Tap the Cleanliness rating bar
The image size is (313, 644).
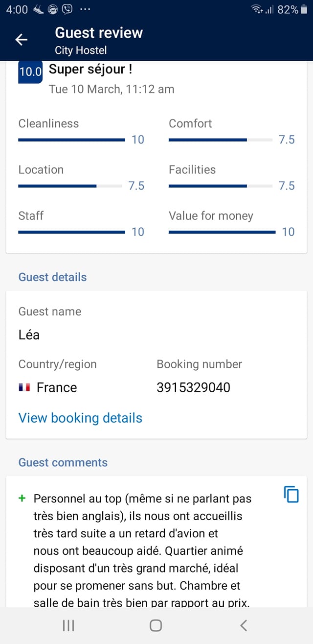tap(72, 140)
